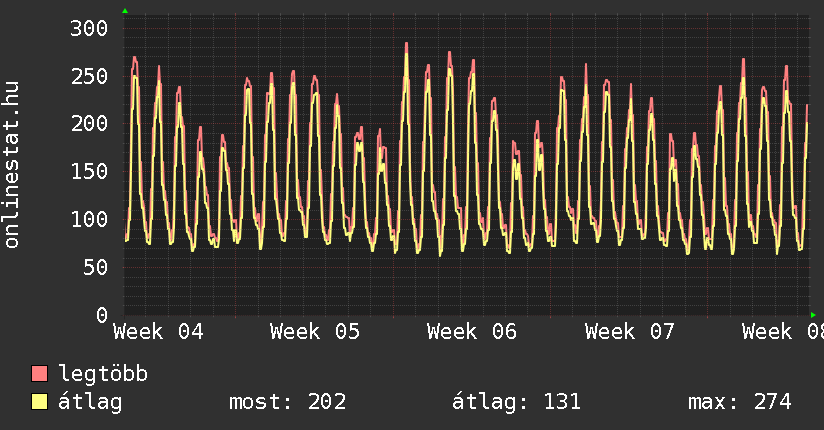This screenshot has width=824, height=430.
Task: Click the red legtöbb legend color swatch
Action: click(x=40, y=374)
